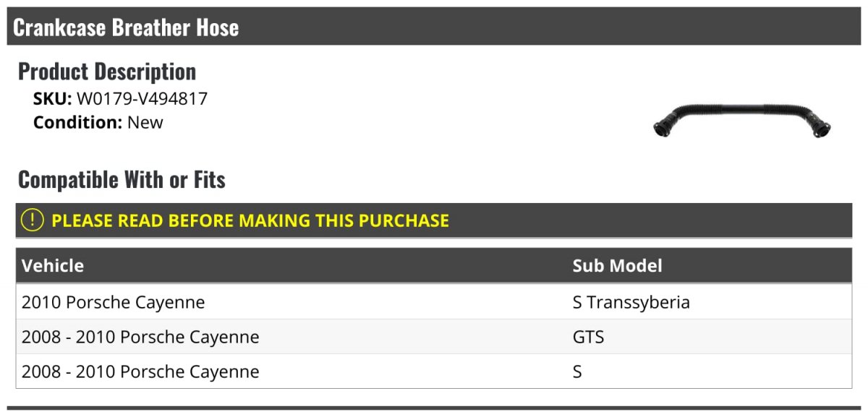Click the condition value New
Viewport: 868px width, 417px height.
145,122
